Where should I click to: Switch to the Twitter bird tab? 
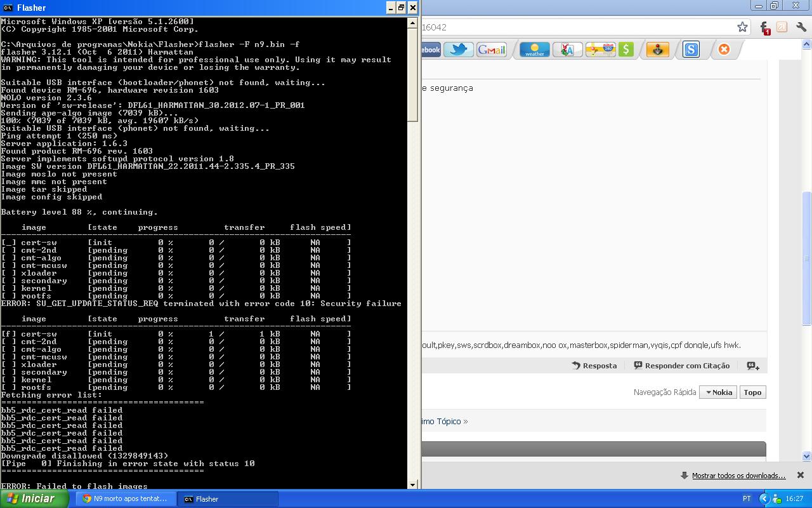458,50
